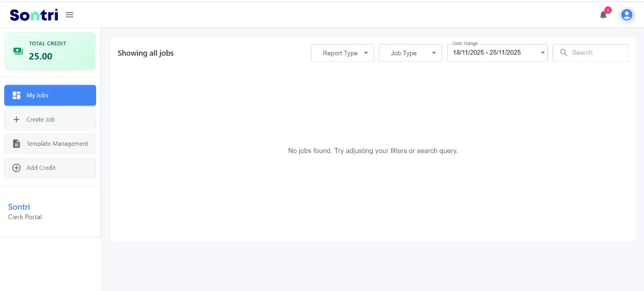Click the search magnifier icon
The height and width of the screenshot is (291, 644).
coord(563,53)
